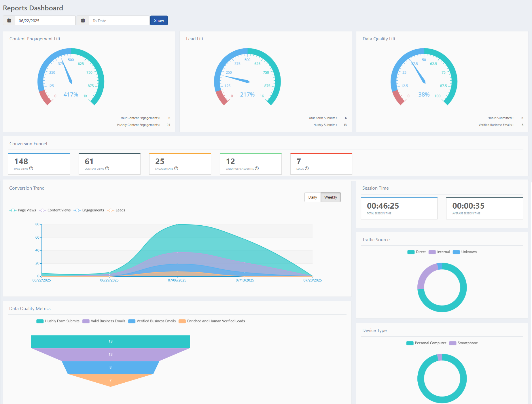This screenshot has width=532, height=404.
Task: Toggle the Page Views series legend
Action: point(23,210)
